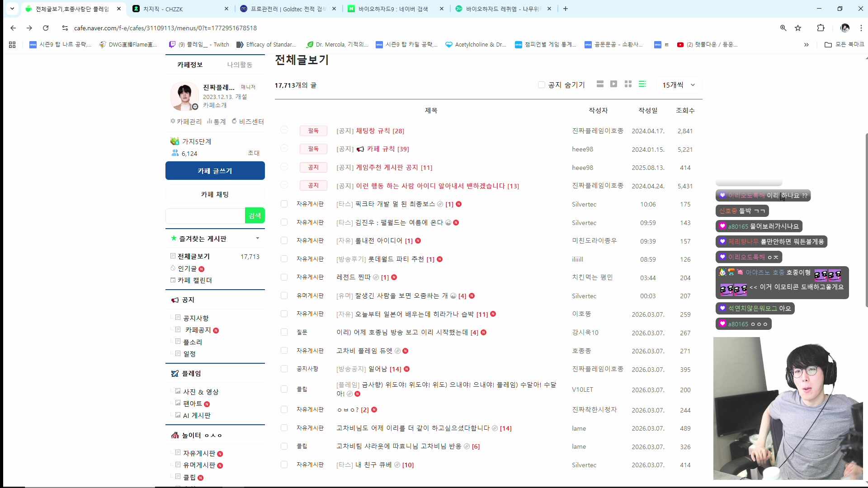Viewport: 868px width, 488px height.
Task: Expand the bookmarks overflow chevron
Action: (806, 44)
